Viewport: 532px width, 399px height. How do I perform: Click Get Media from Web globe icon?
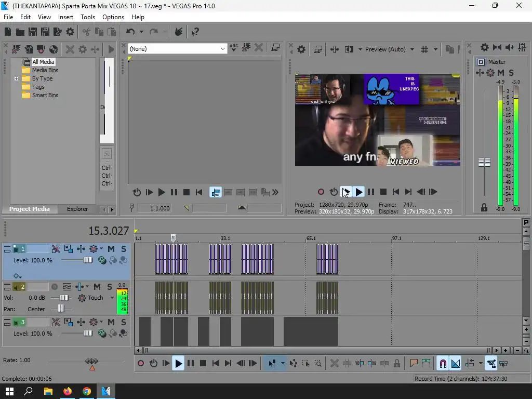[x=54, y=49]
